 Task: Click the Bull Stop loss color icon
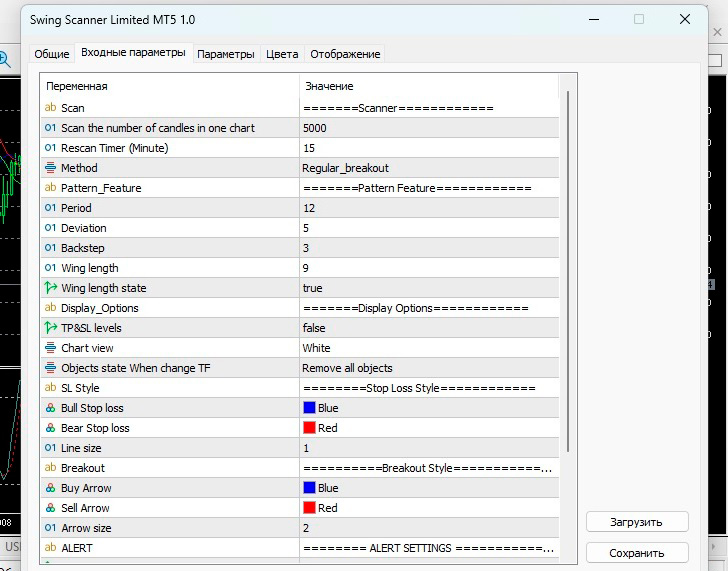pos(51,408)
